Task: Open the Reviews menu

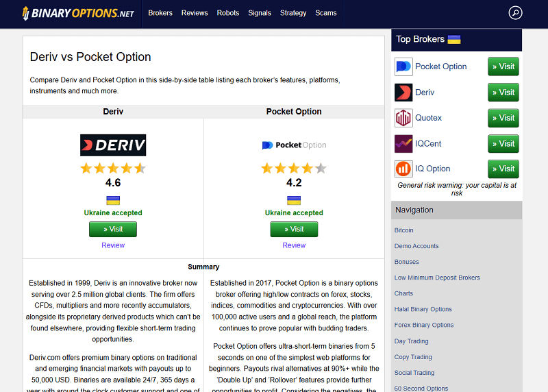Action: [195, 13]
